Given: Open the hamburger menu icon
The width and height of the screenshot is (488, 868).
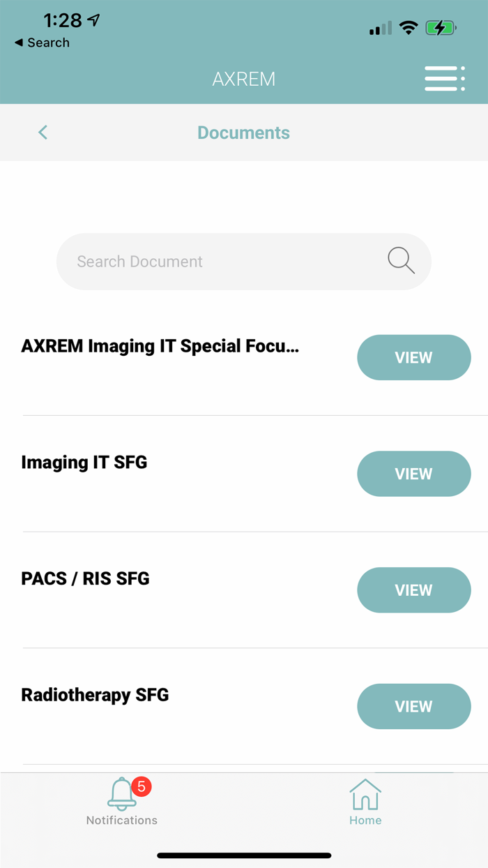Looking at the screenshot, I should [444, 79].
